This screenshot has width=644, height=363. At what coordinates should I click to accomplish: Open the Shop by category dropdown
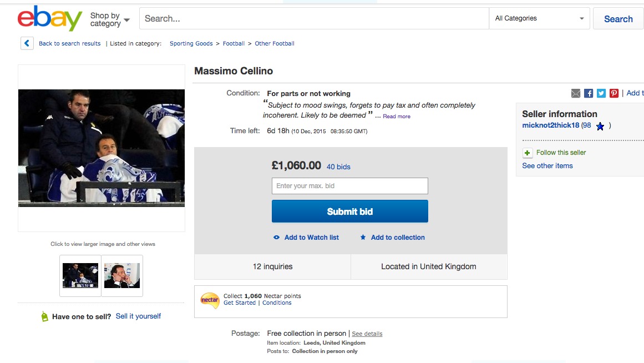110,19
